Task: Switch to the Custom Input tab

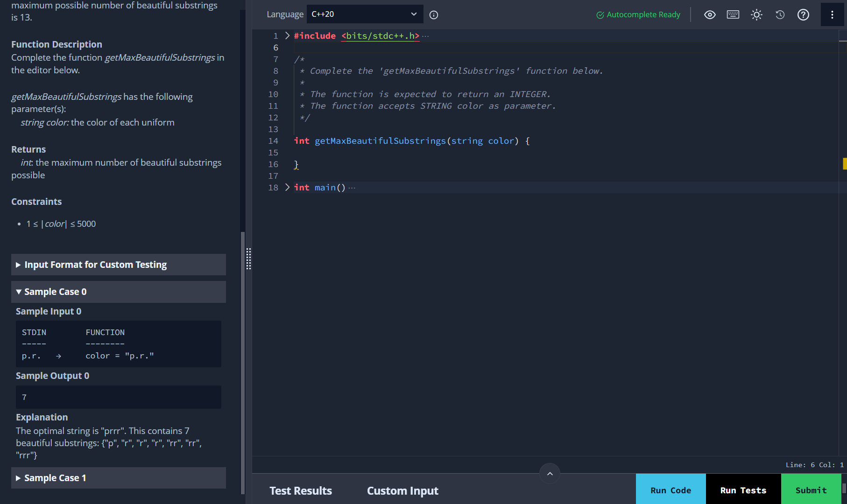Action: [402, 490]
